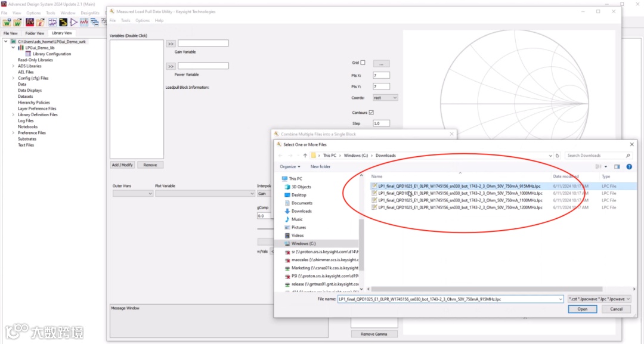Screen dimensions: 644x344
Task: Expand the Preference Files tree node
Action: (x=13, y=133)
